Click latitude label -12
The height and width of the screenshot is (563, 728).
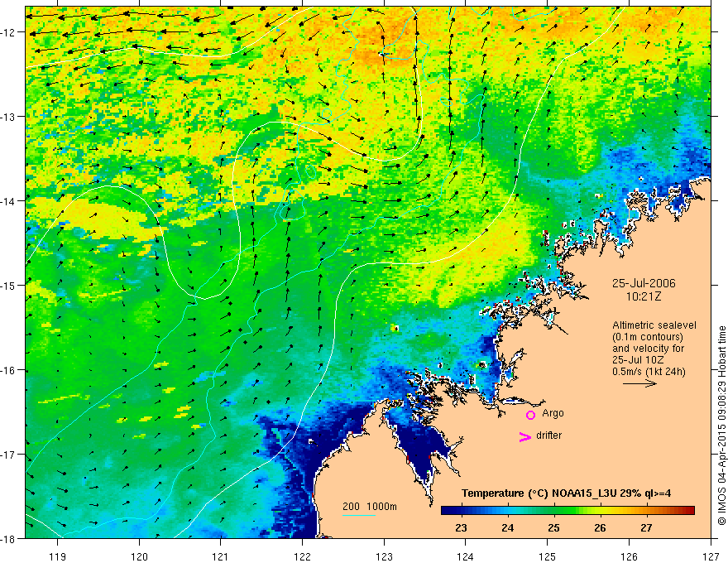click(8, 32)
